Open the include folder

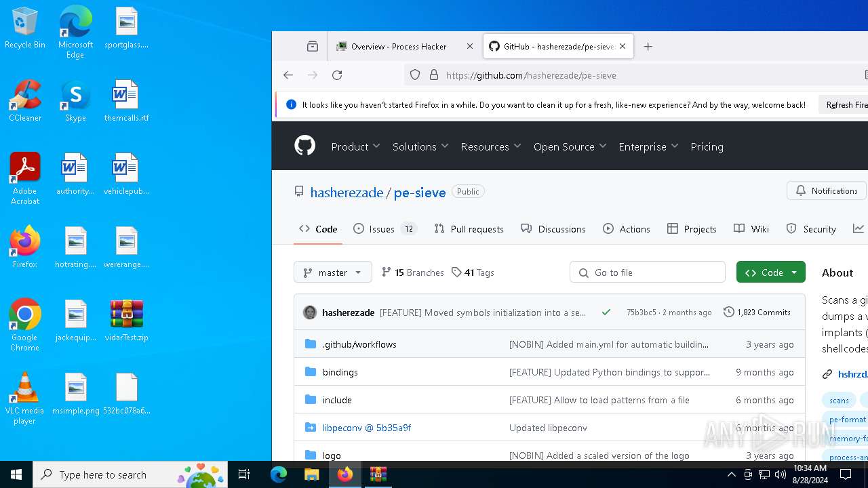click(337, 400)
